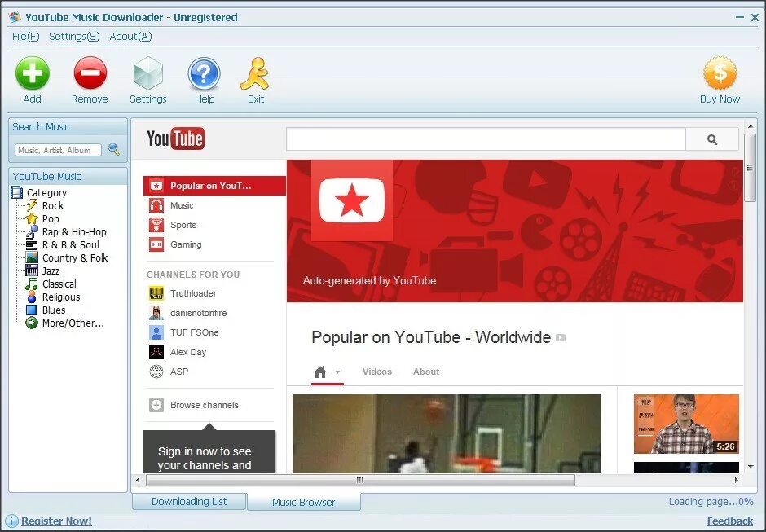
Task: Click the Pop star icon
Action: click(32, 218)
